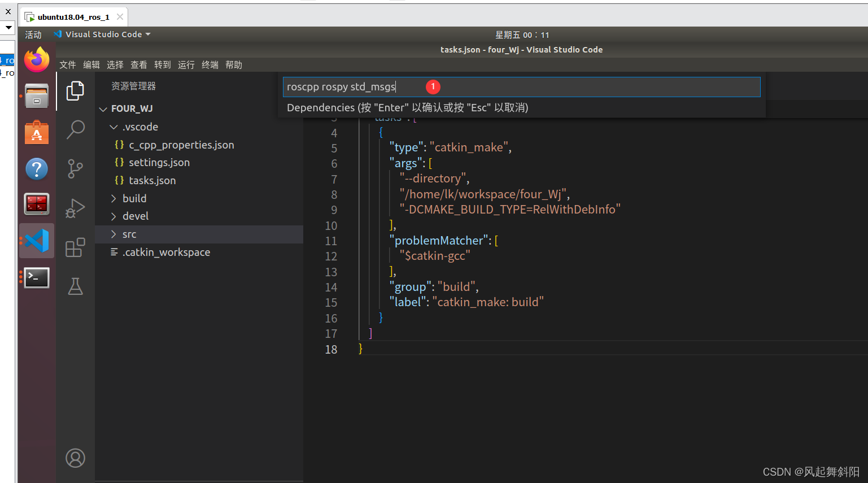Open the Terminal from the dock
The height and width of the screenshot is (483, 868).
pyautogui.click(x=37, y=277)
